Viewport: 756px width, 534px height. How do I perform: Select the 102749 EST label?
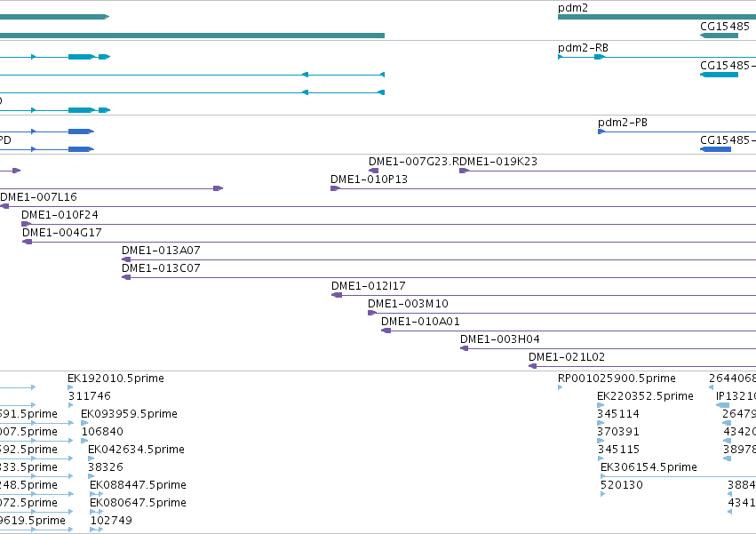pos(111,521)
